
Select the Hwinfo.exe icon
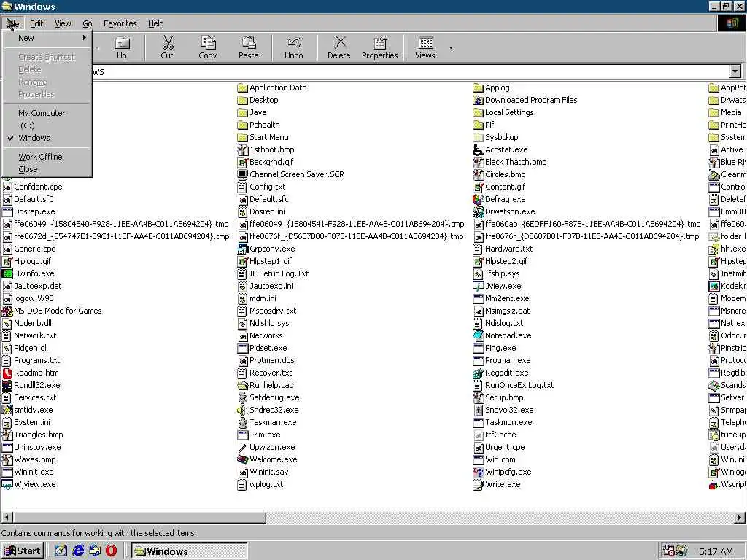tap(7, 273)
